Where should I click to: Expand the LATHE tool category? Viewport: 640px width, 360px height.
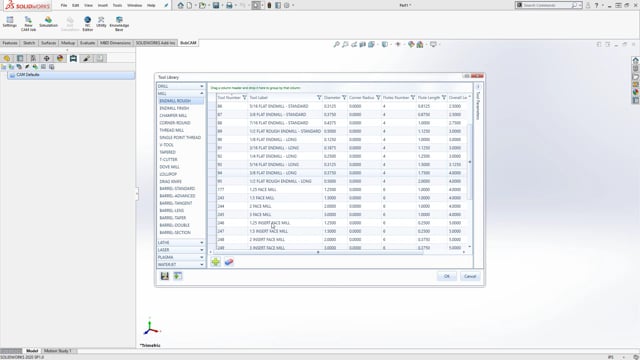180,242
